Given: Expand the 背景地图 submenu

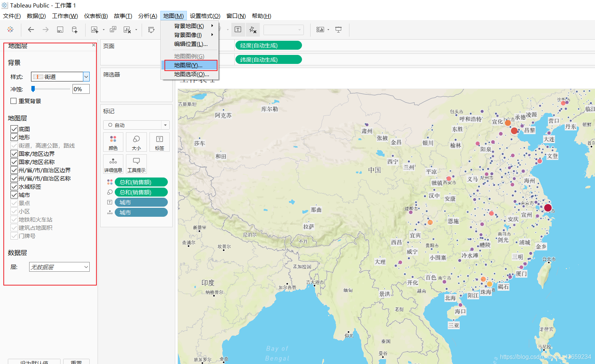Looking at the screenshot, I should point(189,26).
